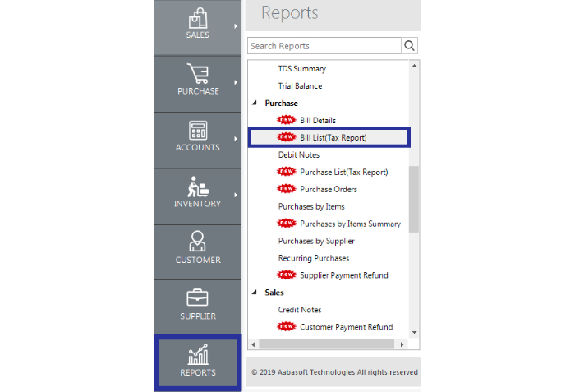575x392 pixels.
Task: Open the Purchase Orders report
Action: [x=329, y=189]
